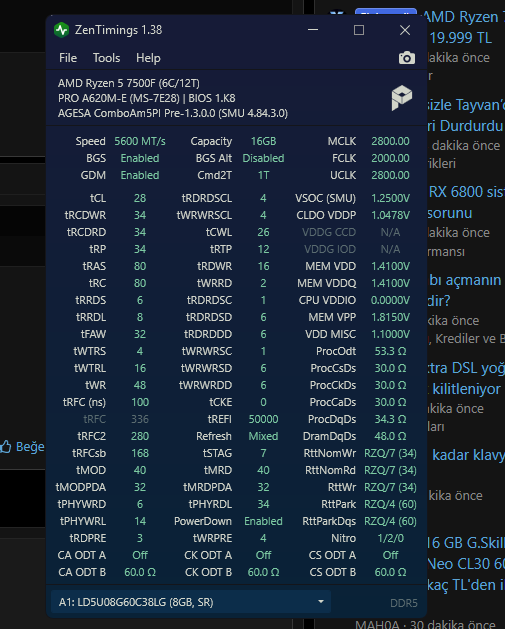Click the ProcOdt value '53.3 Ω'
The height and width of the screenshot is (629, 505).
coord(390,351)
